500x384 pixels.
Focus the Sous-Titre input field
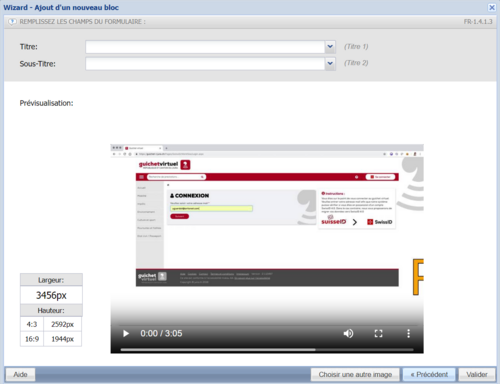click(x=205, y=63)
